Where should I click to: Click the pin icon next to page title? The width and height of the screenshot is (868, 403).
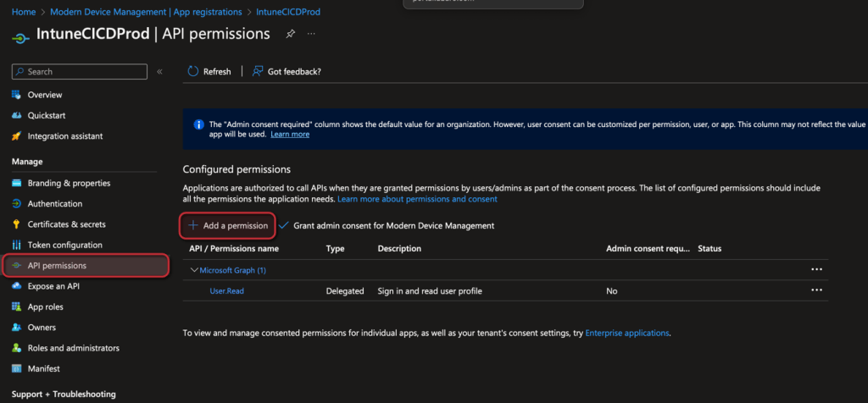(291, 34)
